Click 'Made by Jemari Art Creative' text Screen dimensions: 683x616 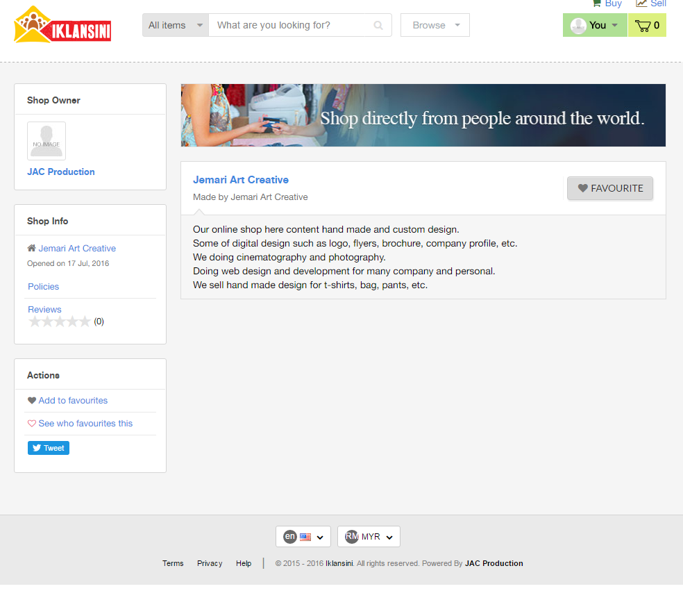(251, 197)
